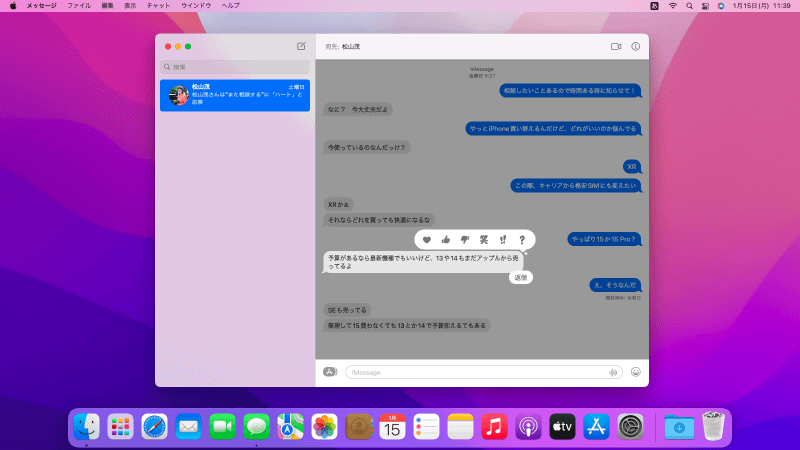This screenshot has height=450, width=800.
Task: Click Wi-Fi status icon in menu bar
Action: [673, 6]
